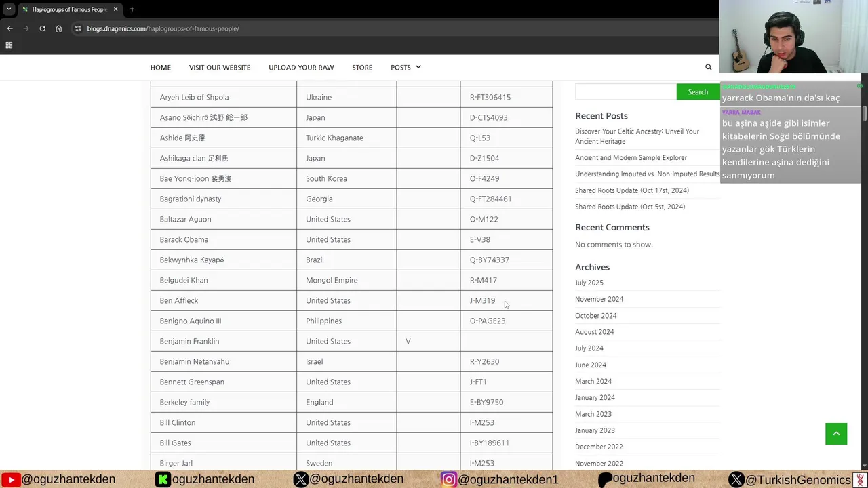
Task: Open Shared Roots Update Oct 17th post
Action: coord(632,190)
